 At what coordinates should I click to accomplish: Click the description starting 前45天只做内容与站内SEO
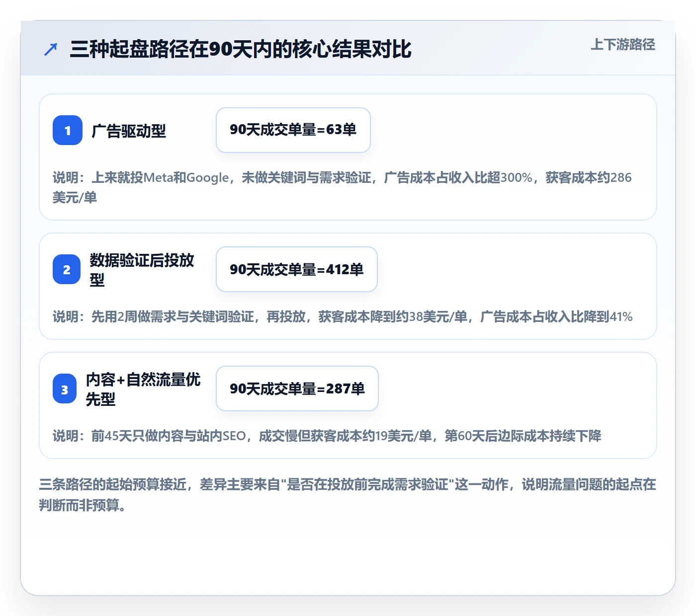tap(327, 436)
